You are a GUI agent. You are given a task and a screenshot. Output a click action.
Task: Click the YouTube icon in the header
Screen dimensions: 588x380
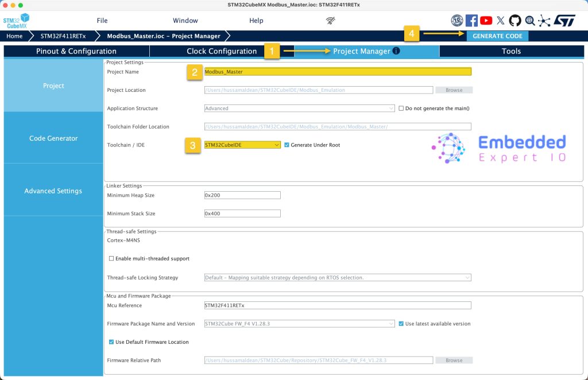pyautogui.click(x=486, y=21)
